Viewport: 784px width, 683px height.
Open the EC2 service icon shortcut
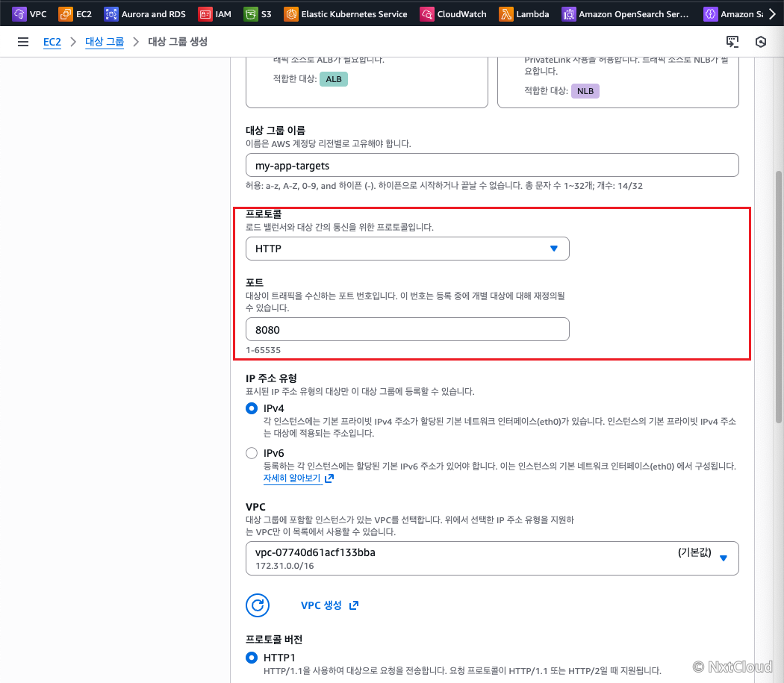(x=66, y=14)
